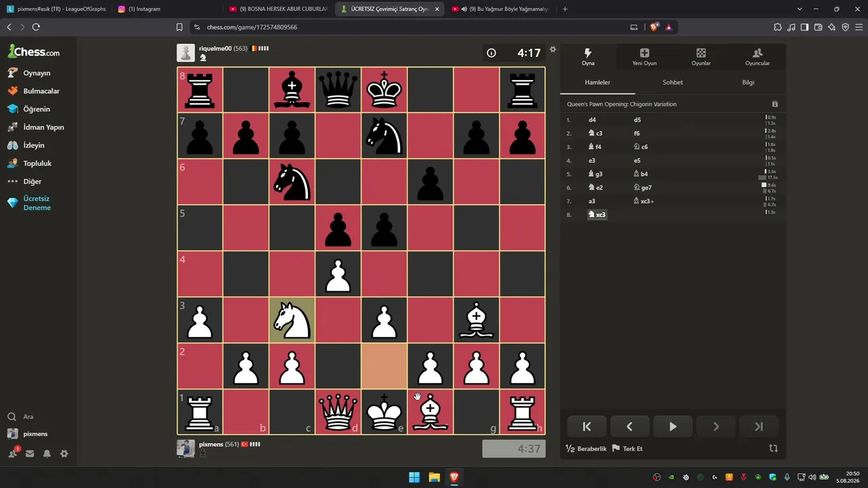Click the icon beside the opening name
This screenshot has height=488, width=868.
[775, 104]
